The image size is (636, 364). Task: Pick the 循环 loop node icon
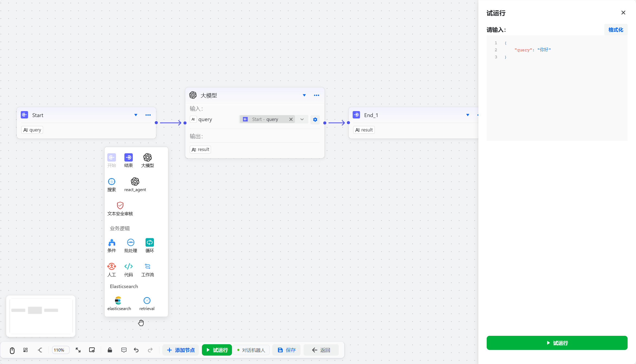(x=150, y=242)
